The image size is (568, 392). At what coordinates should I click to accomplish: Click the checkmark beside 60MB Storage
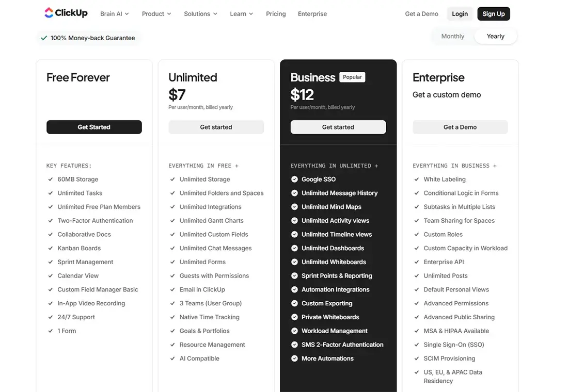tap(51, 179)
